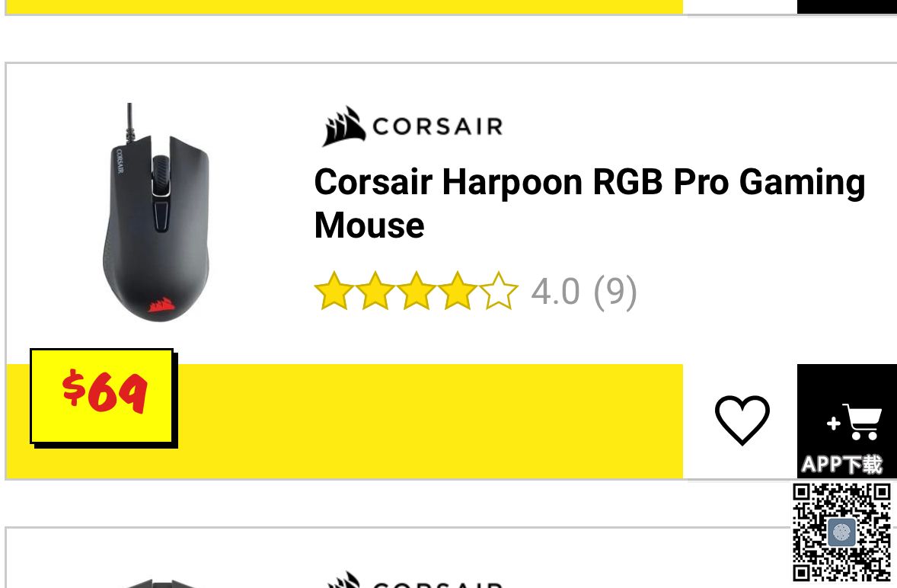Screen dimensions: 897x588
Task: Select the second yellow rating star
Action: pyautogui.click(x=375, y=291)
